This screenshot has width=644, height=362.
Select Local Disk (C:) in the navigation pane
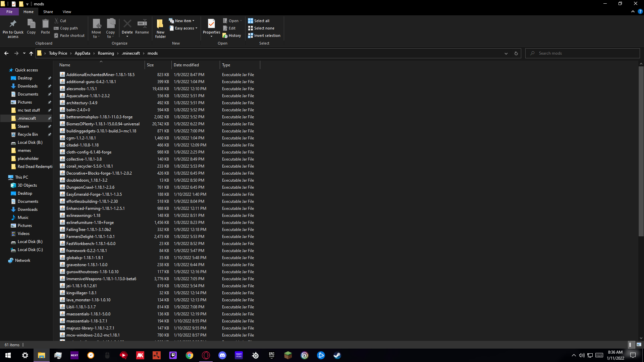tap(30, 250)
